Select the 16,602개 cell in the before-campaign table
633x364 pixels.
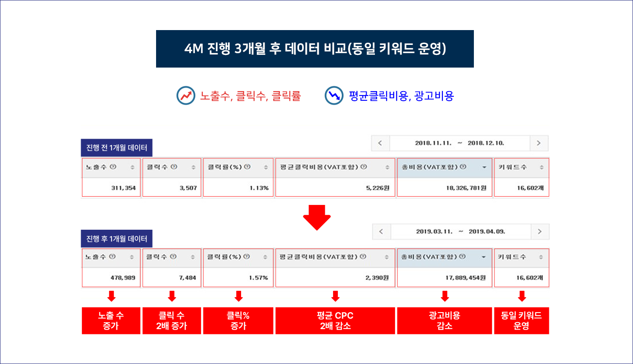(x=521, y=188)
